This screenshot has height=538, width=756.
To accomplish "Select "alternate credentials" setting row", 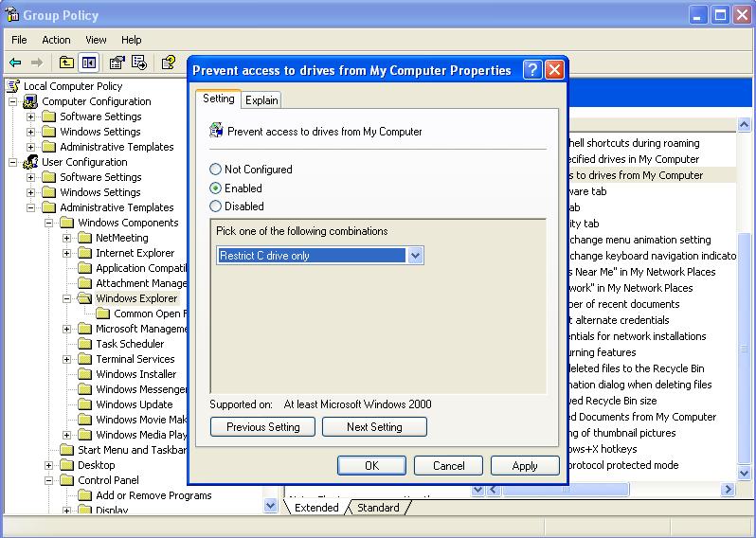I will click(619, 320).
